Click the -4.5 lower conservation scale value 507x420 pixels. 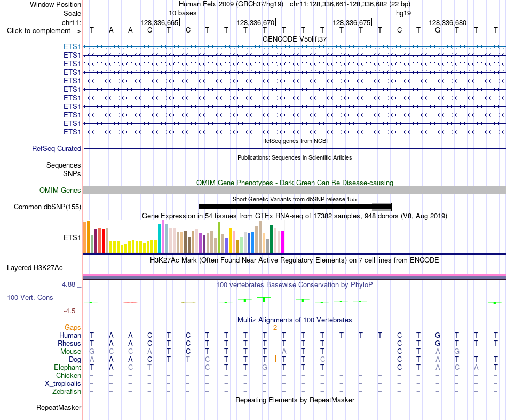(69, 311)
